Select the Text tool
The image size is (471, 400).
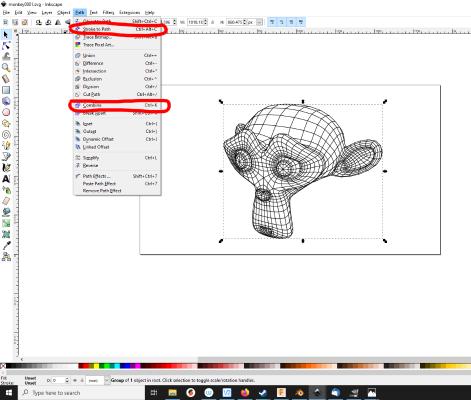(6, 179)
